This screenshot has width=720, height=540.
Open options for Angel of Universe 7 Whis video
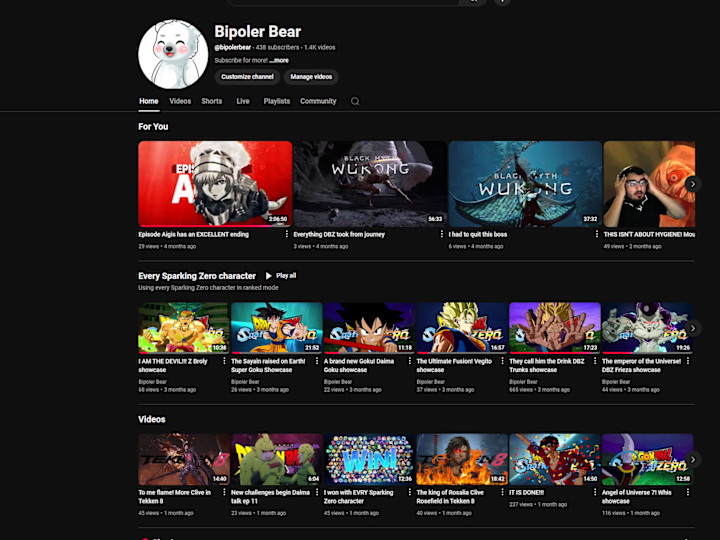click(688, 492)
